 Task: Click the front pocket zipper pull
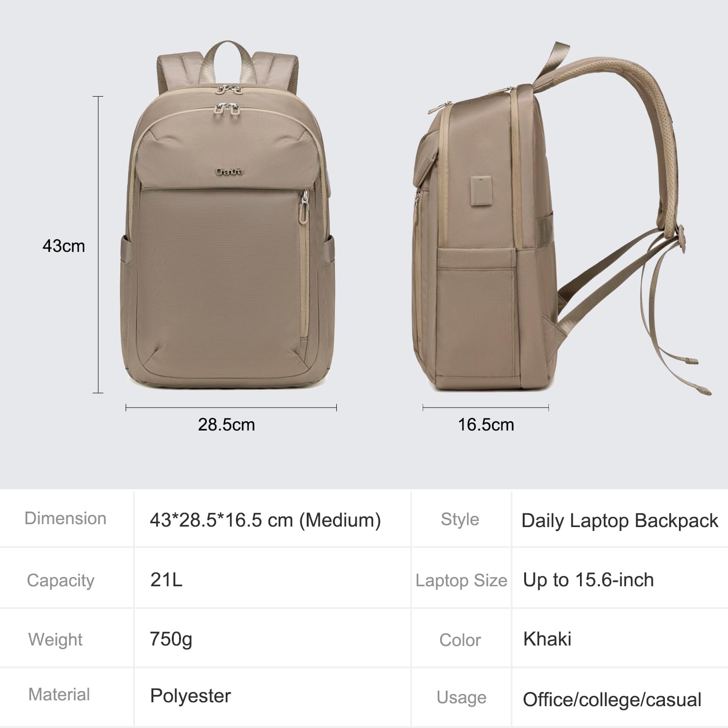(x=304, y=206)
